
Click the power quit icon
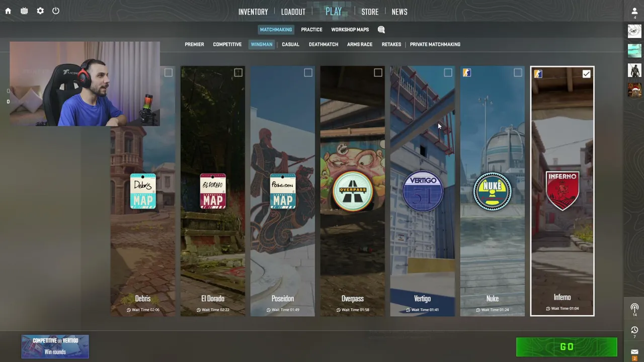[56, 11]
